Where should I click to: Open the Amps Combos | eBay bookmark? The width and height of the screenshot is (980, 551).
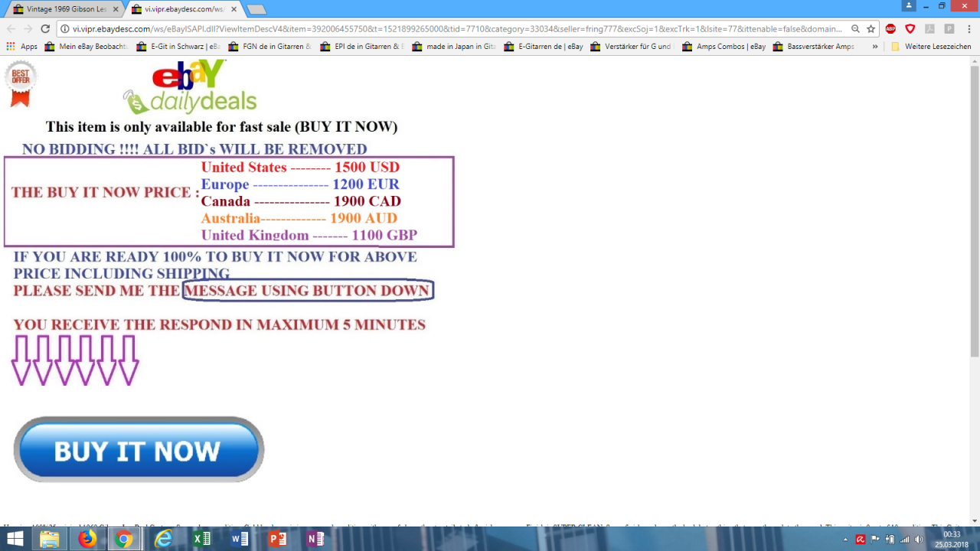[x=724, y=47]
